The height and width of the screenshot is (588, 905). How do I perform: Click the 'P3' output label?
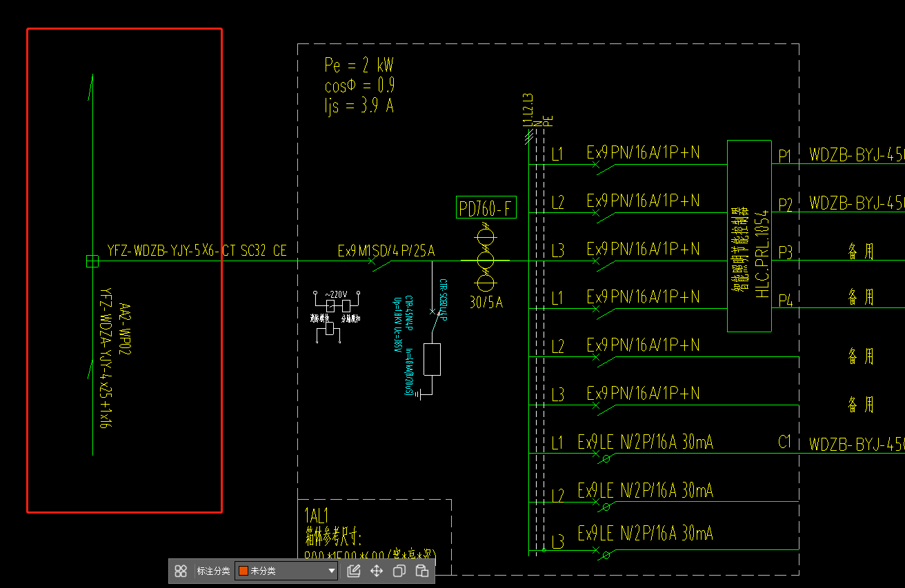pos(785,252)
